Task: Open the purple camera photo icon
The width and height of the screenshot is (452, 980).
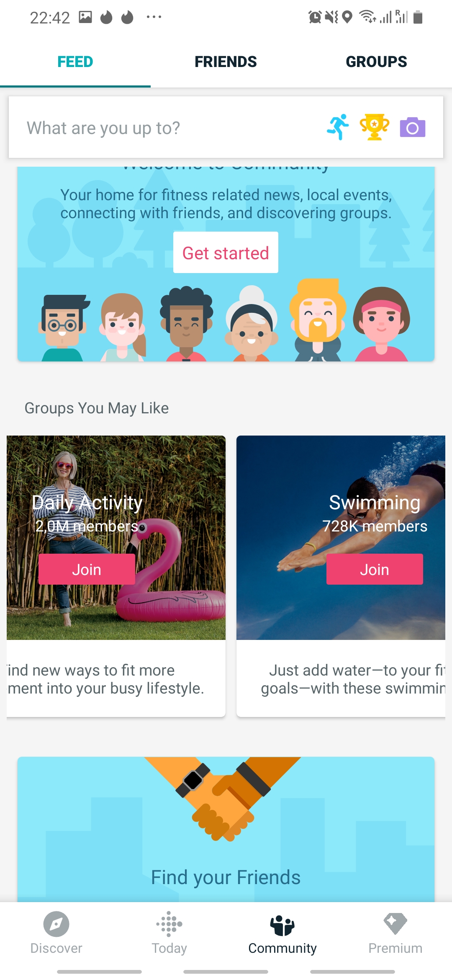Action: [x=412, y=127]
